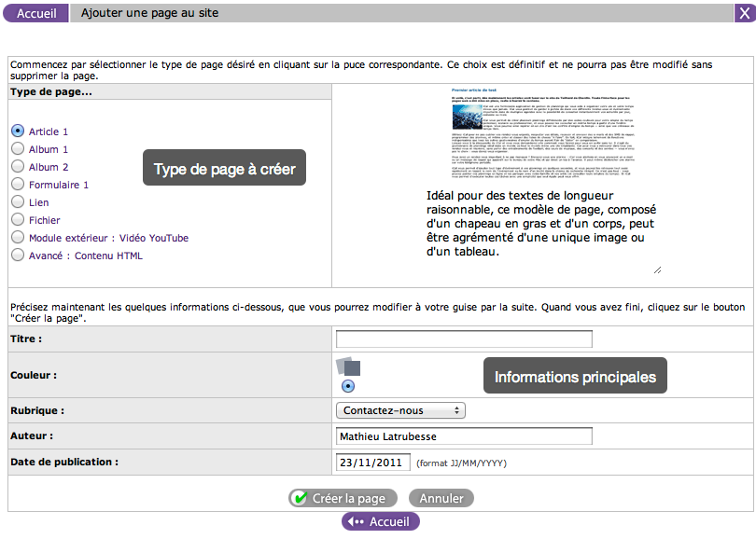Select the Lien page type
This screenshot has width=756, height=539.
tap(18, 202)
